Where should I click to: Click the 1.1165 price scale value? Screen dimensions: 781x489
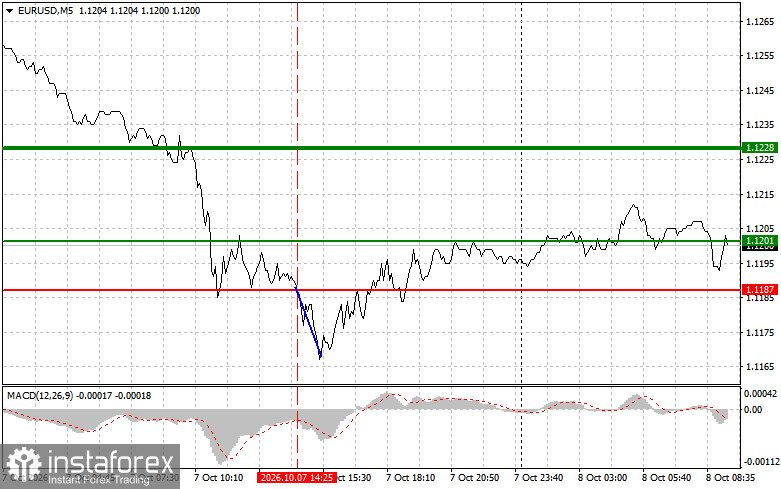[x=760, y=367]
